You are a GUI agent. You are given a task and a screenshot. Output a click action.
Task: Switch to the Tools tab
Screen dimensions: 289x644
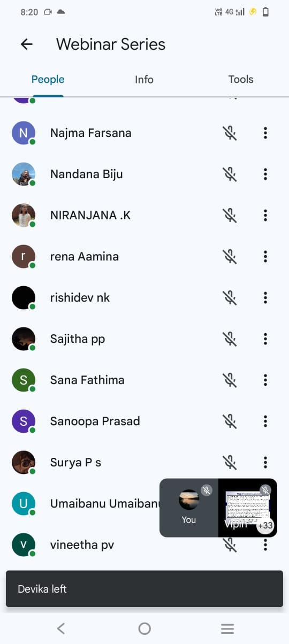(241, 80)
